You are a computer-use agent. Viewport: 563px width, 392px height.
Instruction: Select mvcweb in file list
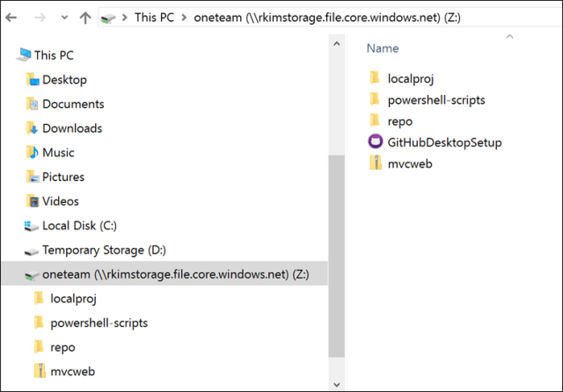click(410, 163)
